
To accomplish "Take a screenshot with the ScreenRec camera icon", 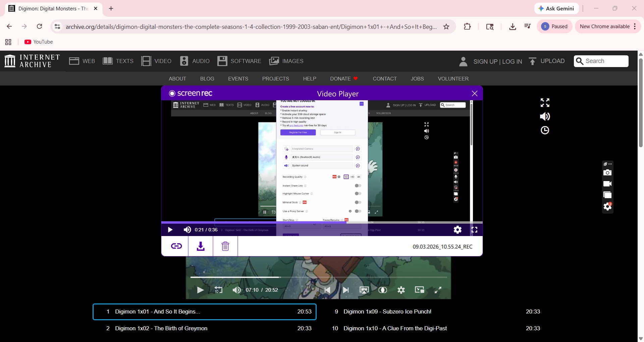I will pos(608,173).
